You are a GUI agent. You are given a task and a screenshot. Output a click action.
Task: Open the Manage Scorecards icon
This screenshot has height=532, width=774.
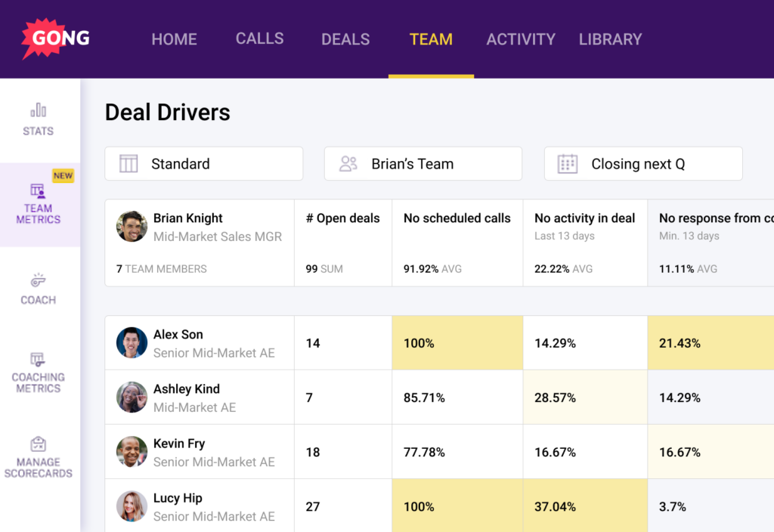click(x=38, y=444)
